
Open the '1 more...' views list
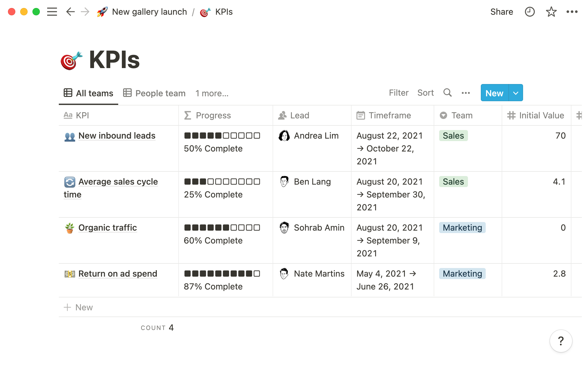click(212, 93)
